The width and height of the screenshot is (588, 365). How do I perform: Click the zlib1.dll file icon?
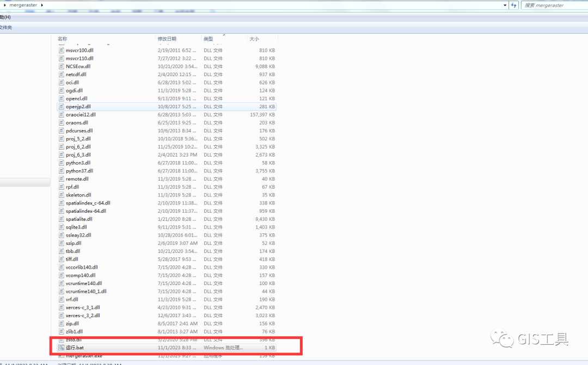coord(62,331)
